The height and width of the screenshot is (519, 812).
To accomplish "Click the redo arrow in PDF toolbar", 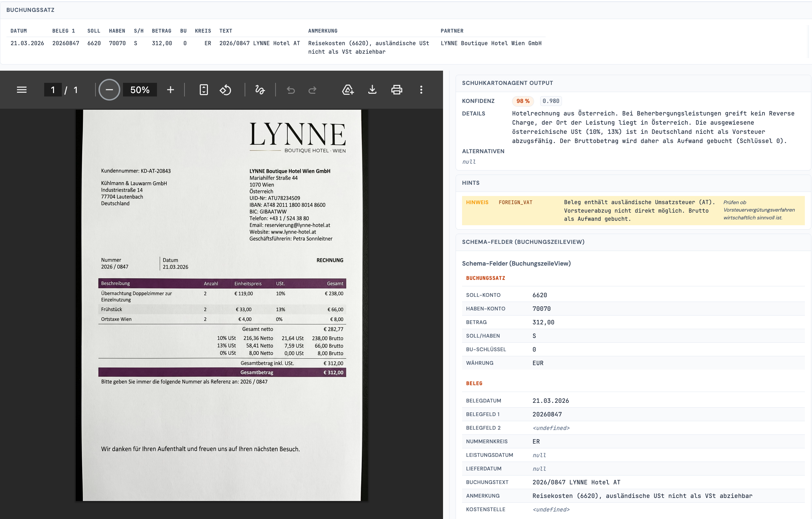I will (313, 90).
